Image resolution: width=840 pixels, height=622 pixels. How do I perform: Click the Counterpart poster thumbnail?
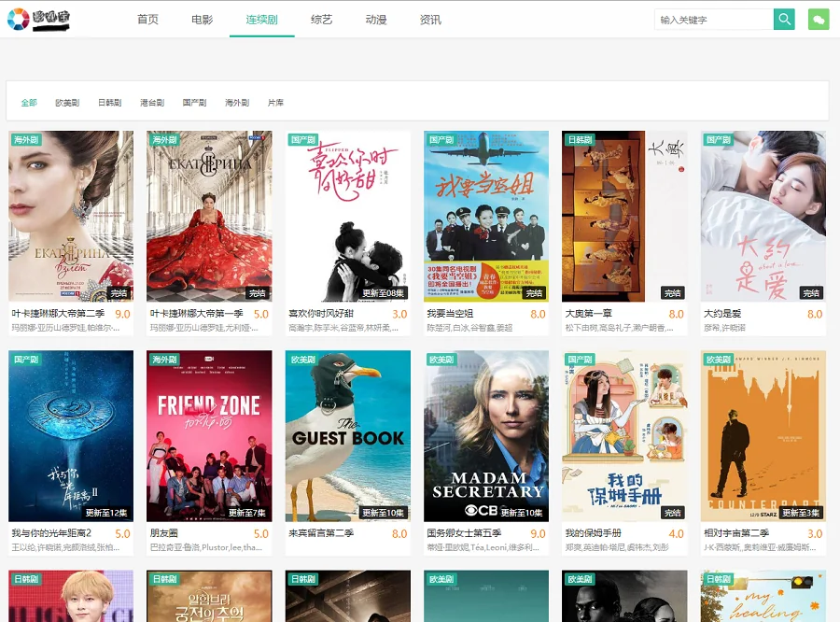click(x=763, y=435)
